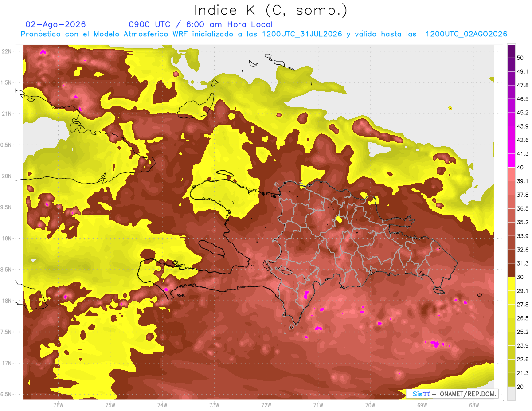Click the colorbar value "35.2"

522,222
